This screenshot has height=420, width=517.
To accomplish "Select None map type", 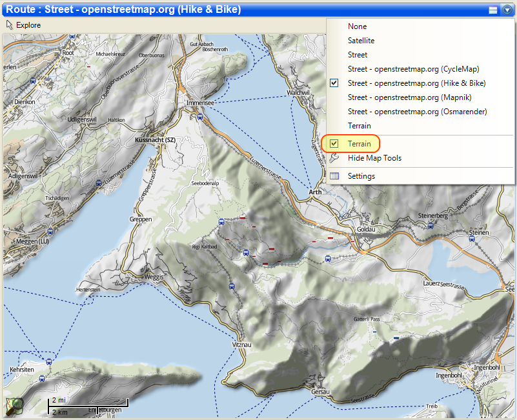I will point(357,26).
